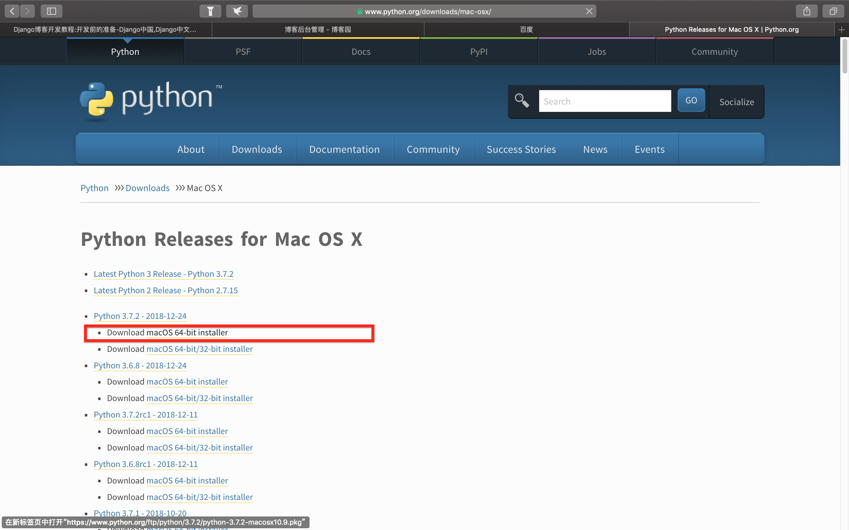Download the 3.6.8rc1 macOS 64-bit installer
Image resolution: width=849 pixels, height=530 pixels.
point(187,481)
